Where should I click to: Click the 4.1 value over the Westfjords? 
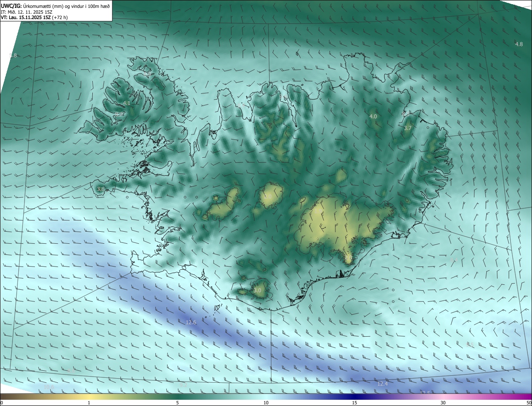pyautogui.click(x=127, y=103)
